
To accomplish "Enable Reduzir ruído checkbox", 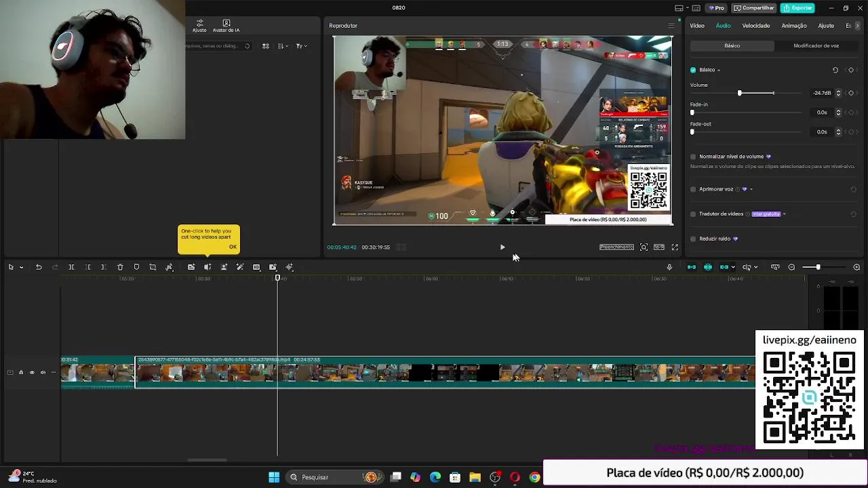I will 693,239.
